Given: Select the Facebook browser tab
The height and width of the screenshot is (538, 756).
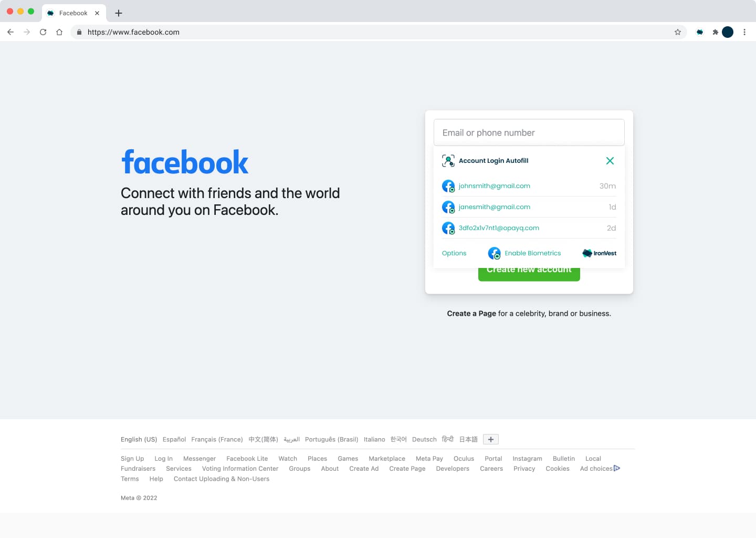Looking at the screenshot, I should click(x=73, y=13).
